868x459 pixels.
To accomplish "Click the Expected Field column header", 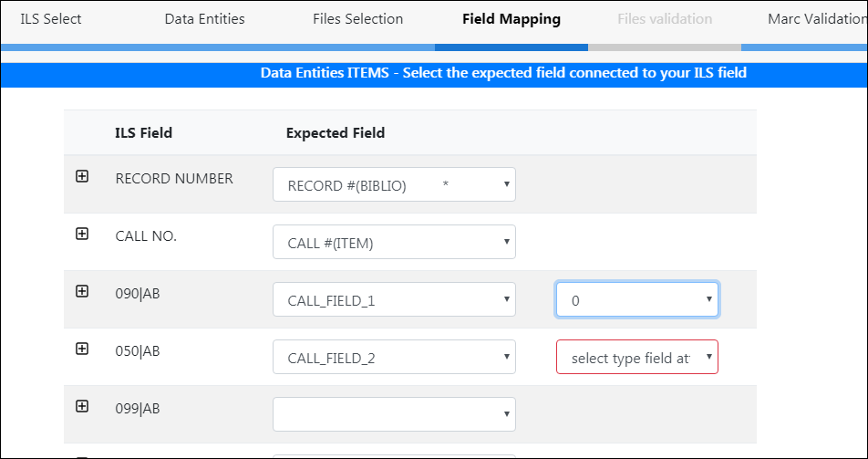I will pyautogui.click(x=336, y=133).
